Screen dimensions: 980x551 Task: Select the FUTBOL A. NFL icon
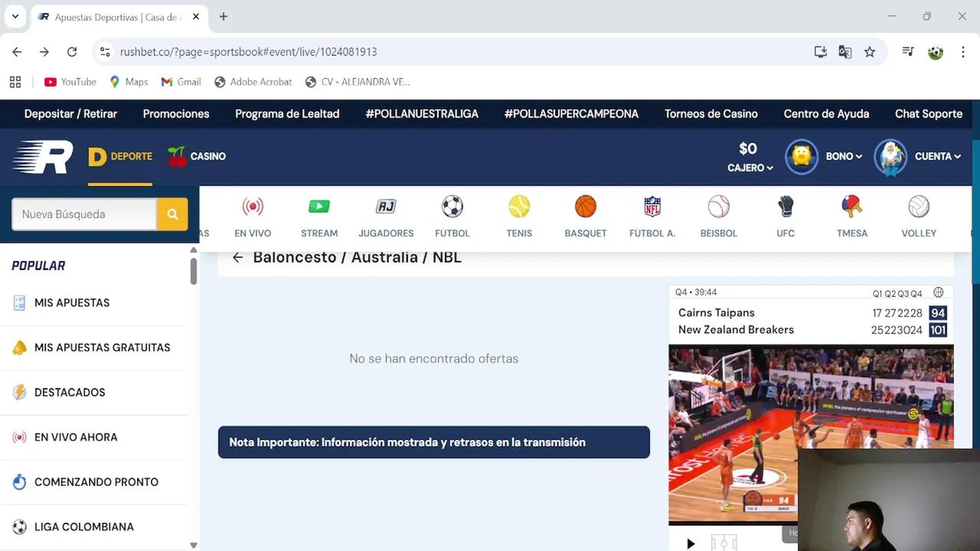coord(652,207)
